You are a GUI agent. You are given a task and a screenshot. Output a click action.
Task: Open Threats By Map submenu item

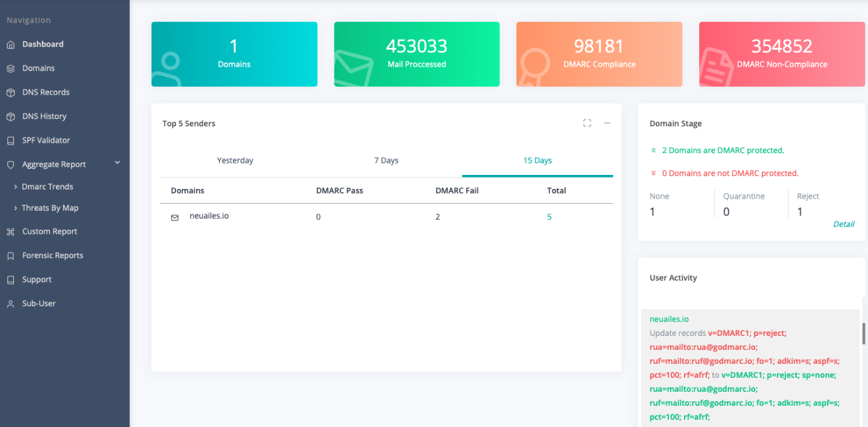pyautogui.click(x=50, y=208)
